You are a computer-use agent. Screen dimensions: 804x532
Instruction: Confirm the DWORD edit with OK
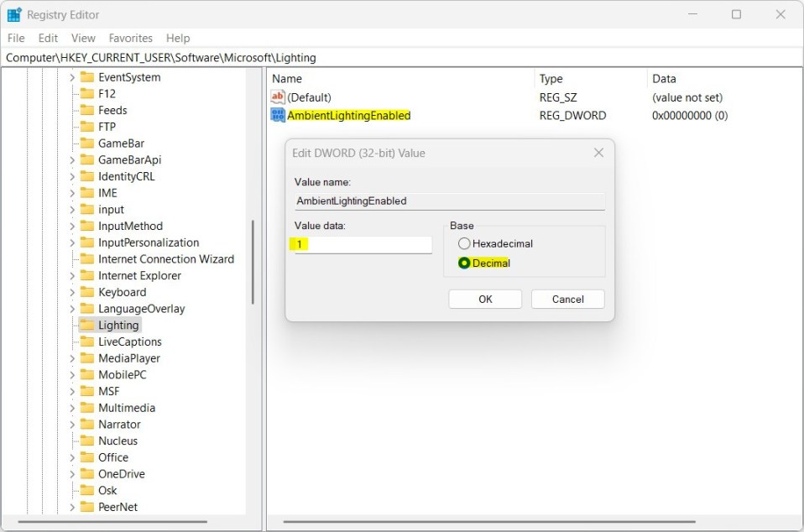point(485,299)
